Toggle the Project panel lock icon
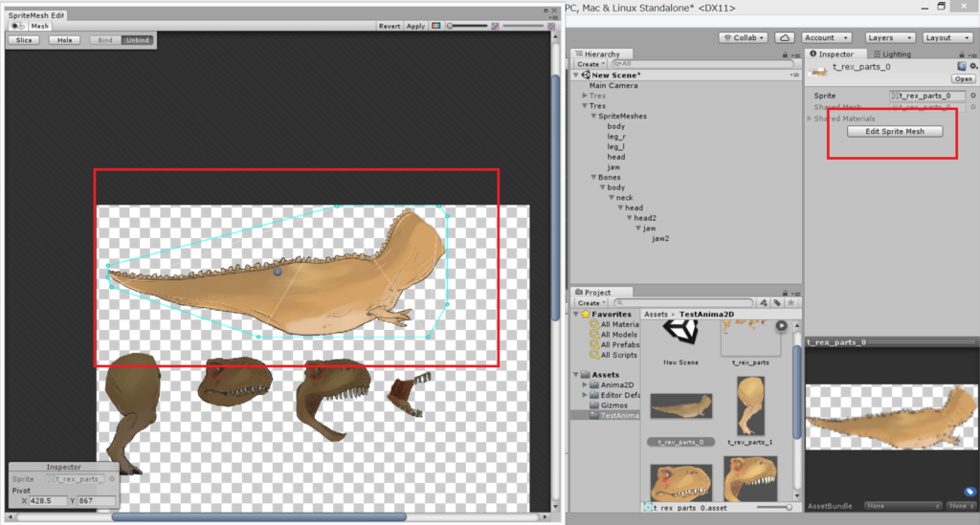 point(785,293)
